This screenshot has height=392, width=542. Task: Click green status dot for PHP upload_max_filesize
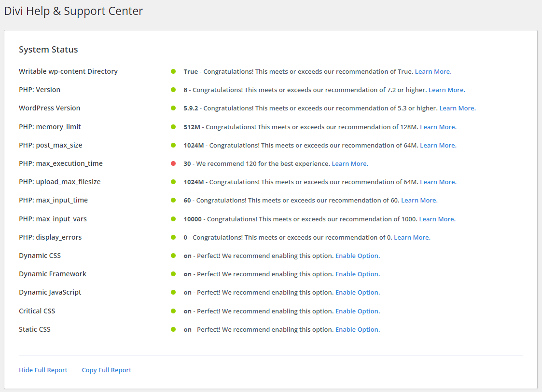pos(173,182)
